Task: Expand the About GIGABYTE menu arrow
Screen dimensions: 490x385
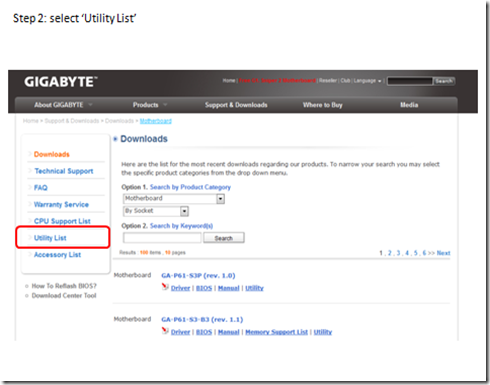Action: 90,105
